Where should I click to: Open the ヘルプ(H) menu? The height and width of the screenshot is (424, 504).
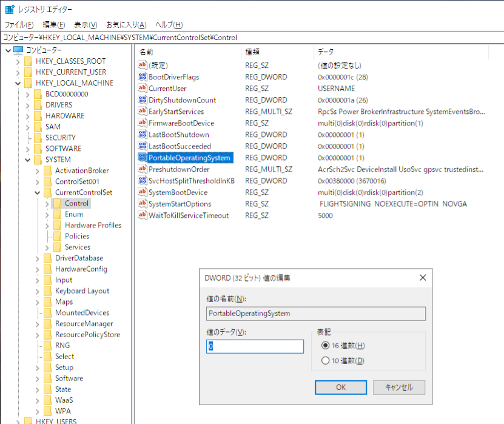click(169, 25)
